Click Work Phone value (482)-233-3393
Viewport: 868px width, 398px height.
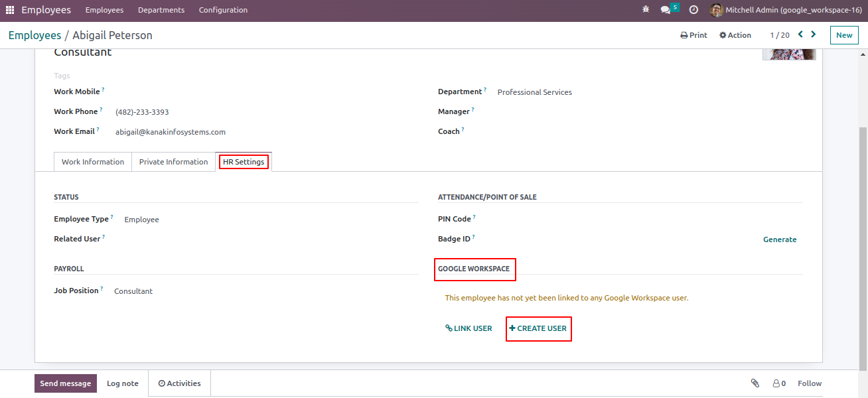pyautogui.click(x=142, y=112)
